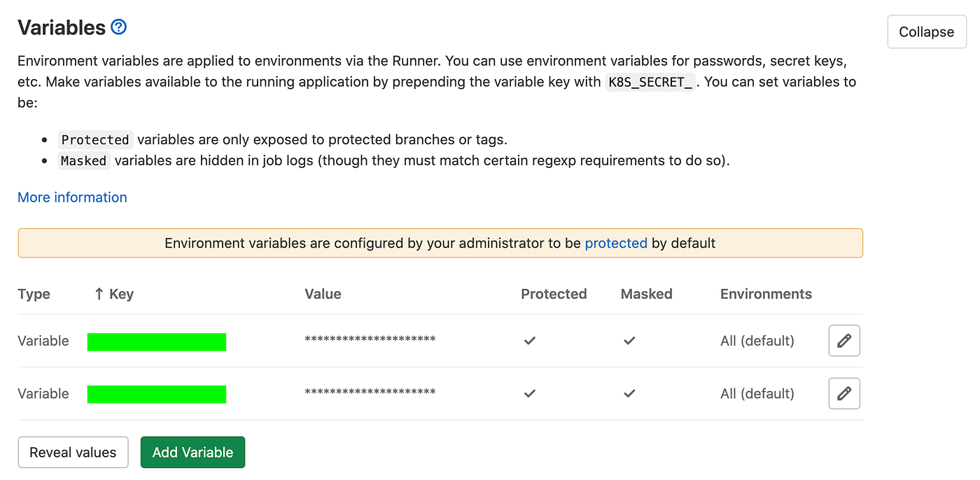Image resolution: width=980 pixels, height=480 pixels.
Task: Click the sort arrow on the Key column
Action: pos(98,294)
